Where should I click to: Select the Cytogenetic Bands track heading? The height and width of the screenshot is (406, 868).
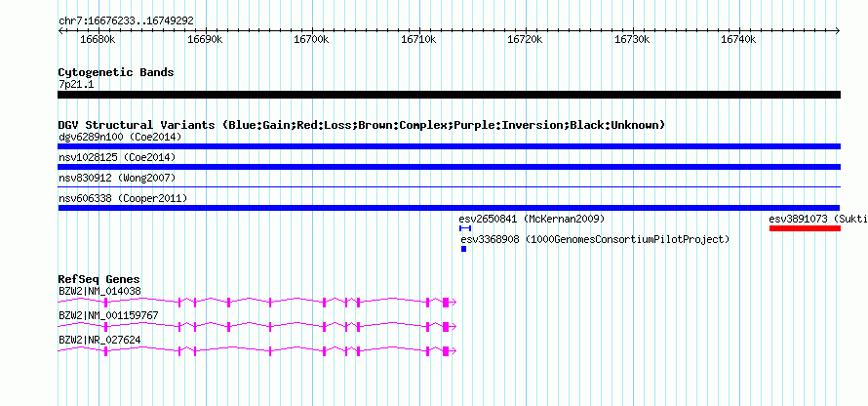tap(116, 72)
